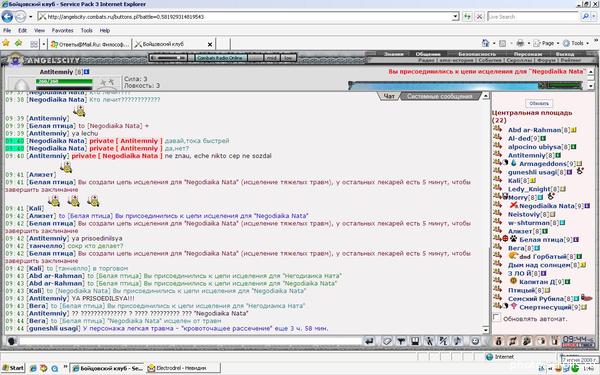The width and height of the screenshot is (600, 375).
Task: Switch to Системные сообщения chat tab
Action: (x=439, y=96)
